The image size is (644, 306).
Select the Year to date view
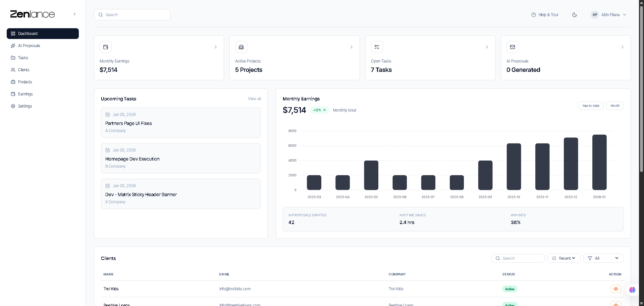pyautogui.click(x=591, y=105)
